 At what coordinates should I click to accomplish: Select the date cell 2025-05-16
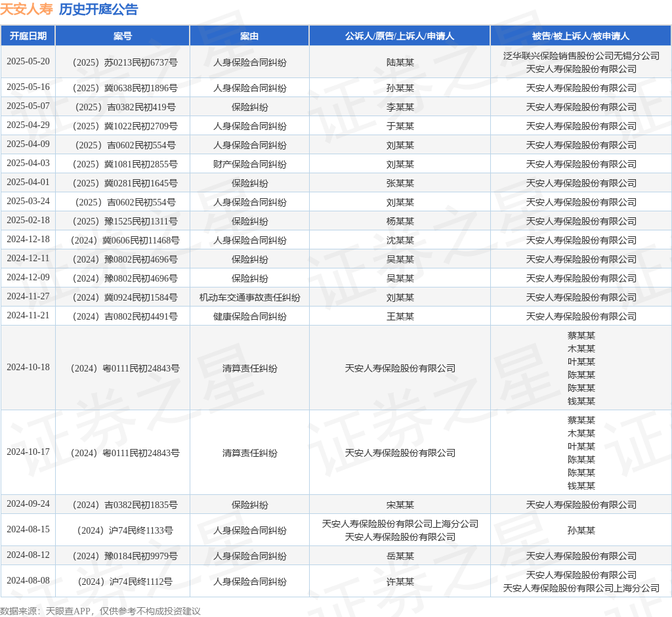[28, 87]
